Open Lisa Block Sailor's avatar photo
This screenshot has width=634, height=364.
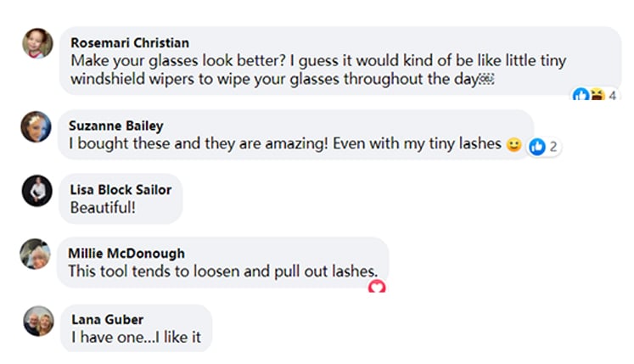(x=36, y=190)
